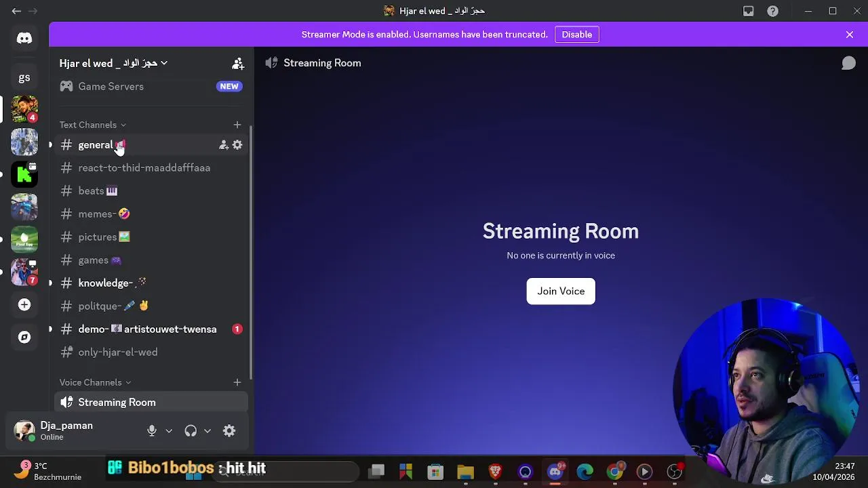Dismiss the Streamer Mode banner
The image size is (868, 488).
point(849,35)
